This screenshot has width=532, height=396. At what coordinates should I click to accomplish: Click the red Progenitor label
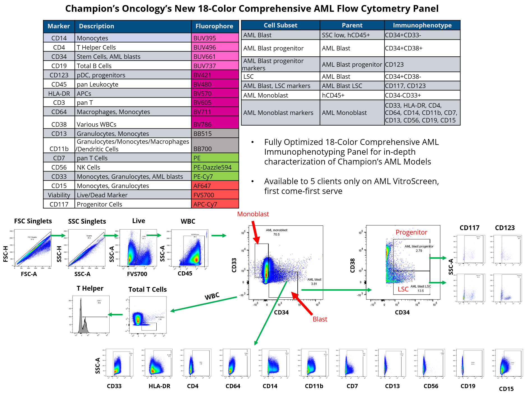coord(411,232)
